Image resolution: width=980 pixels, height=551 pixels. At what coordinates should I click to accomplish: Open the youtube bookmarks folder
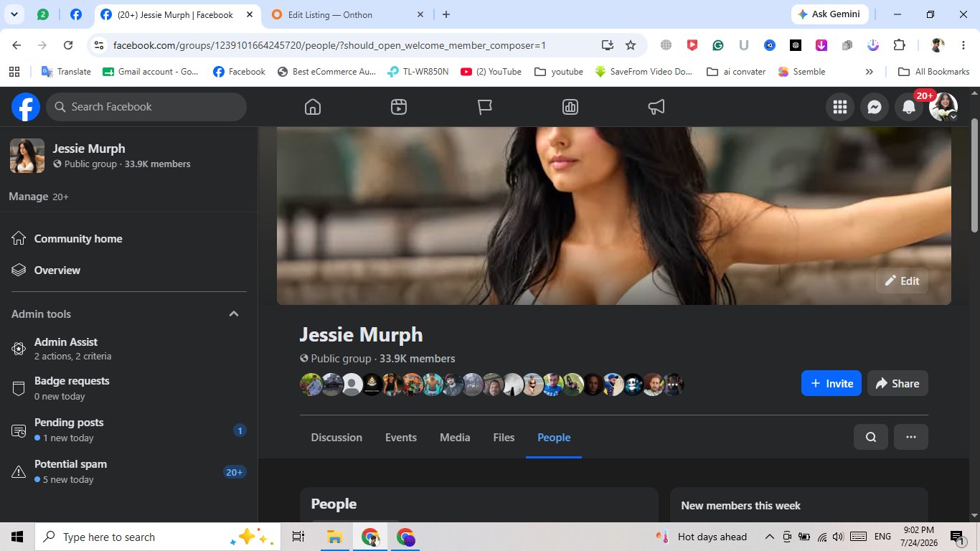coord(558,72)
